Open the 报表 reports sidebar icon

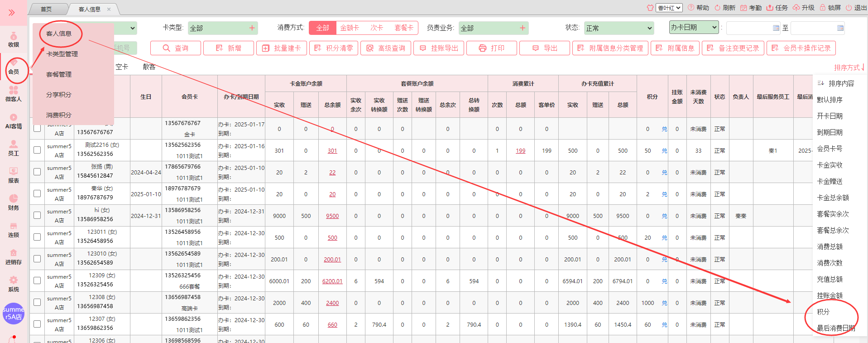14,176
